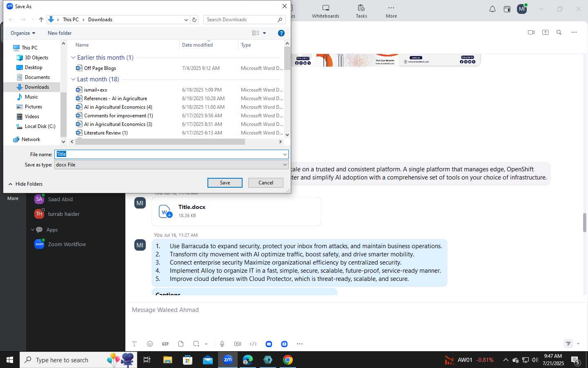The width and height of the screenshot is (588, 368).
Task: Select Network in navigation pane
Action: click(x=31, y=139)
